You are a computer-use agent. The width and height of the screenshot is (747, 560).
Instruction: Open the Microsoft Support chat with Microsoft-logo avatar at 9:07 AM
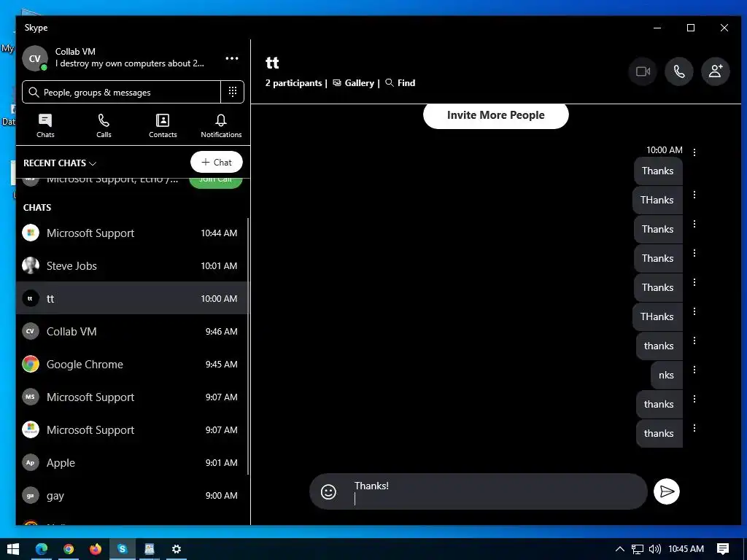point(133,430)
